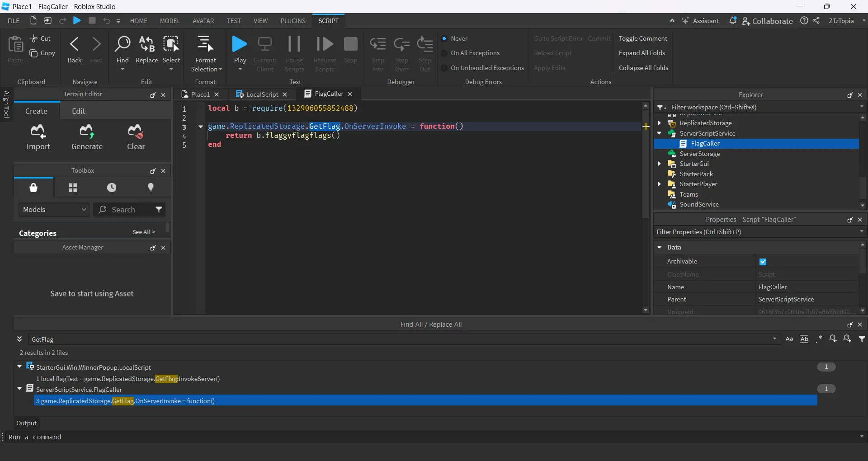
Task: Click the Find All filter funnel icon
Action: [862, 339]
